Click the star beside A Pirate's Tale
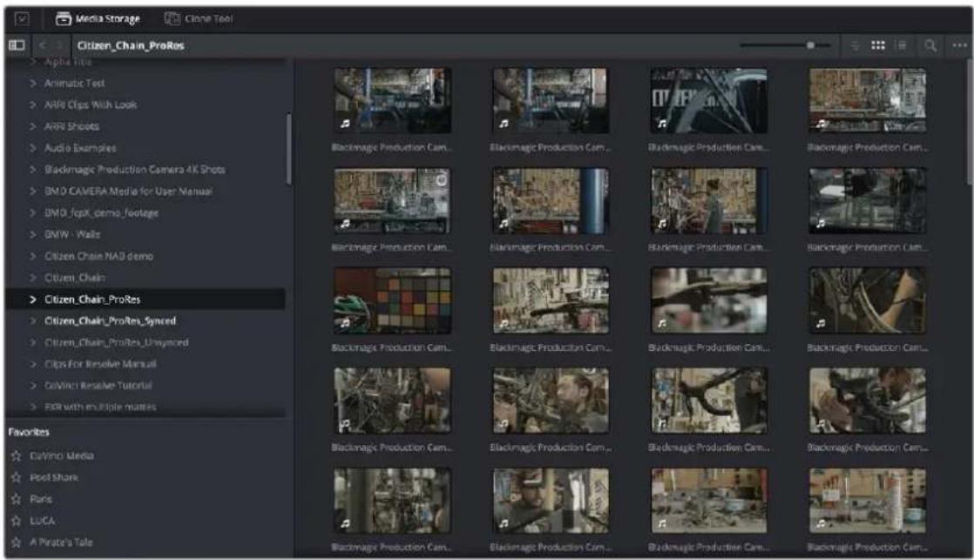Image resolution: width=974 pixels, height=560 pixels. pyautogui.click(x=17, y=543)
